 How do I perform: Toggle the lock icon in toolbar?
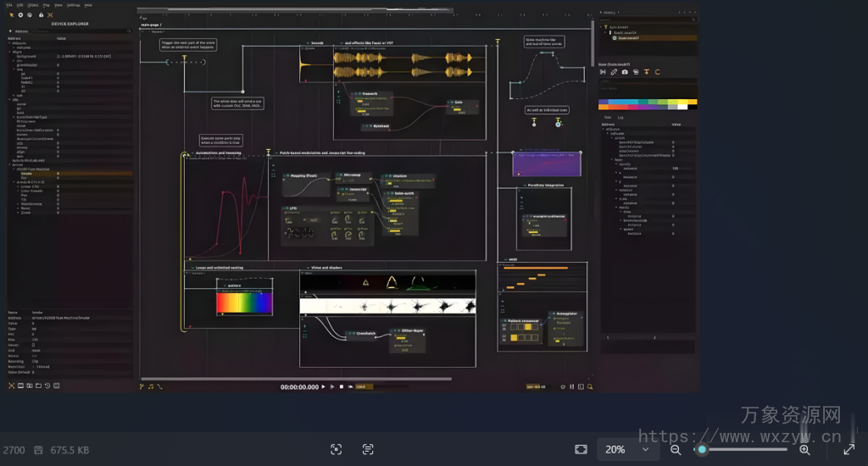[41, 15]
